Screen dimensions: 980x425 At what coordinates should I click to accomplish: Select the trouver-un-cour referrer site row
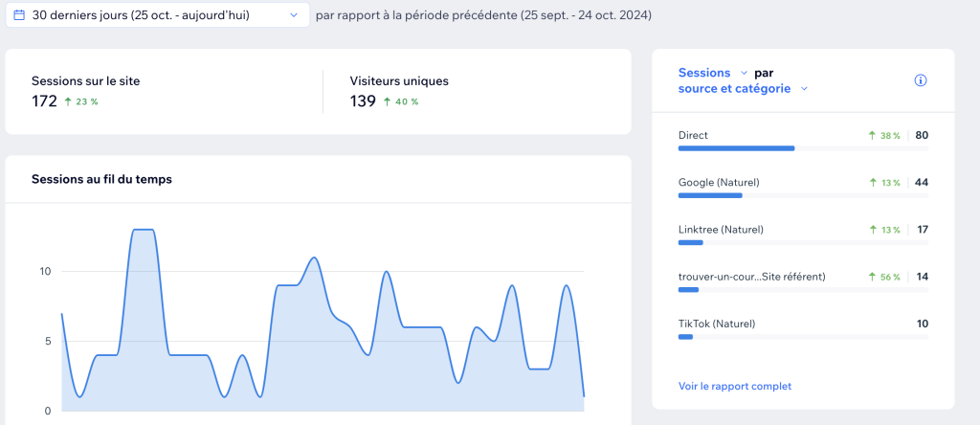[x=751, y=277]
